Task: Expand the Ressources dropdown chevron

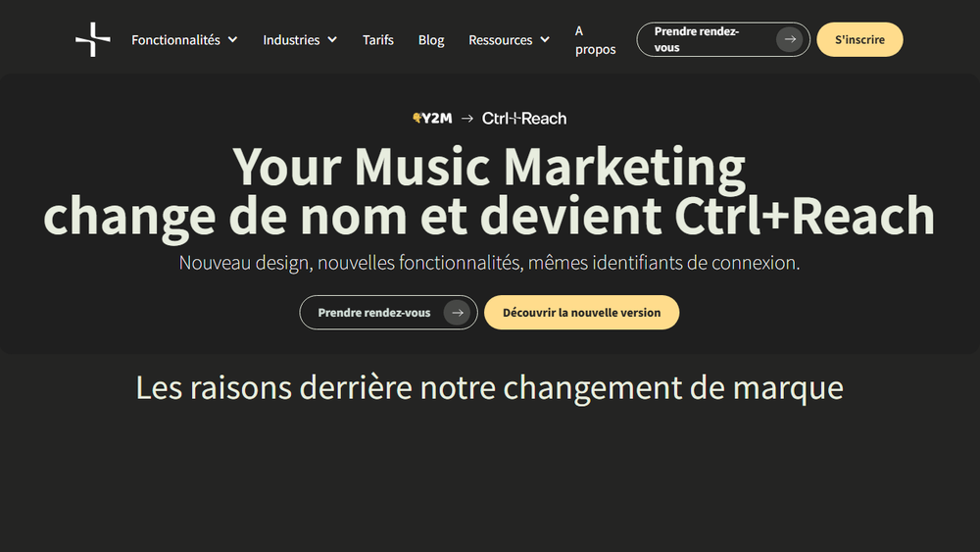Action: click(x=545, y=39)
